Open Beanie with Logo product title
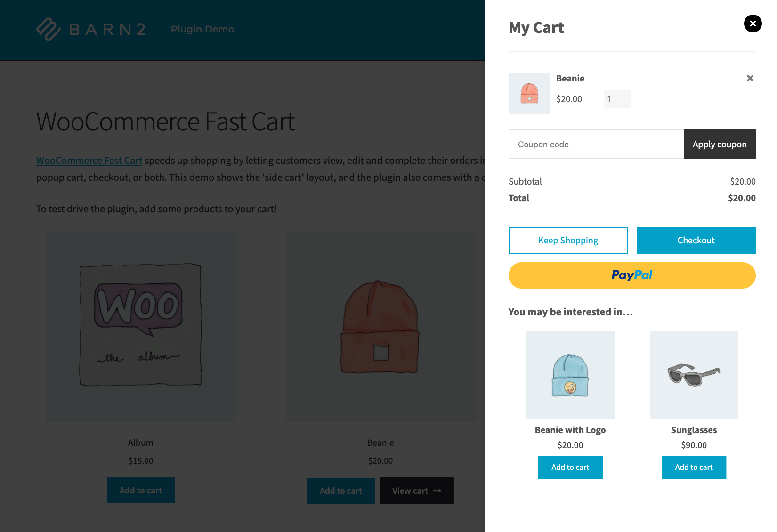The height and width of the screenshot is (532, 777). pos(570,430)
